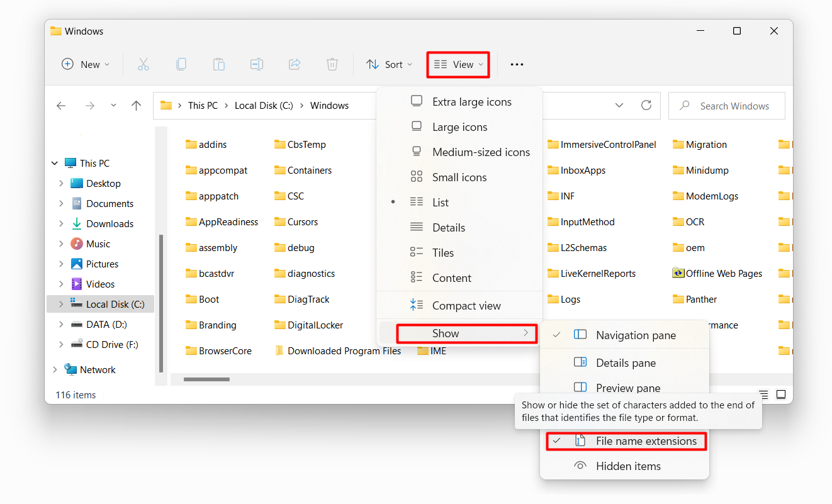Click the Copy icon in toolbar
Screen dimensions: 832x504
tap(181, 64)
